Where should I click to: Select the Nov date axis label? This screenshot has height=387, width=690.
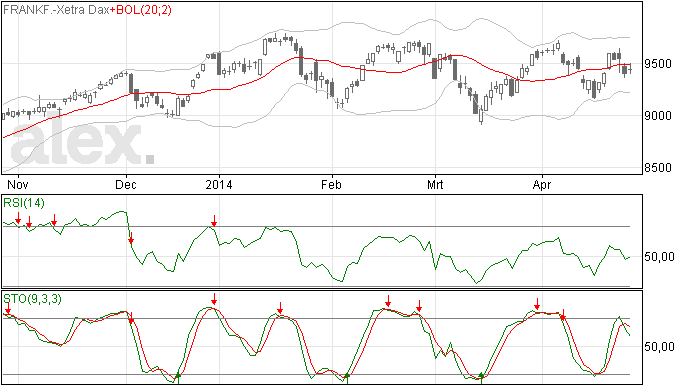point(18,184)
